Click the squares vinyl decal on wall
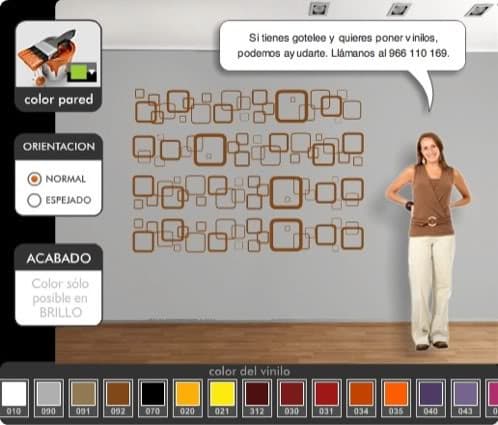 tap(248, 170)
